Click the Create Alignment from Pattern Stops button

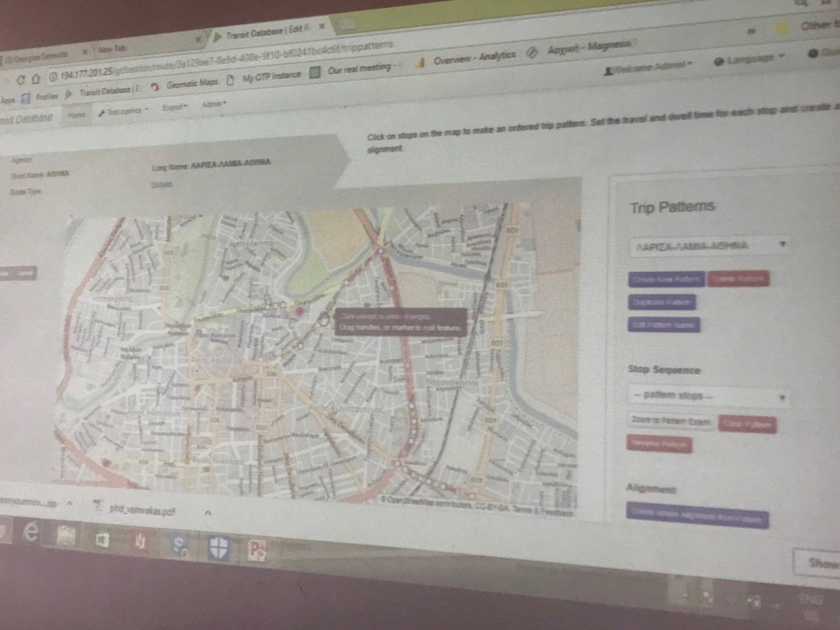697,514
